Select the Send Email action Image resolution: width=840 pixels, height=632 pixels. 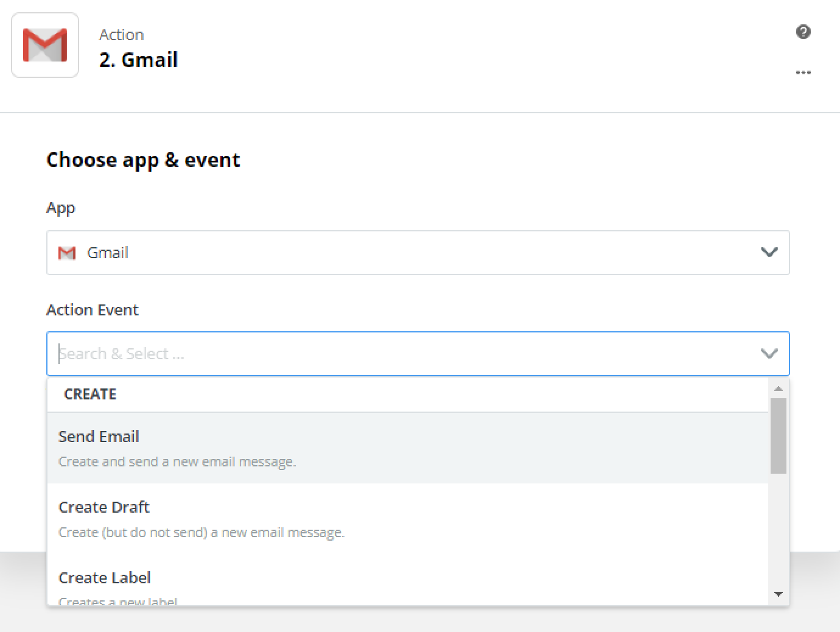click(408, 448)
